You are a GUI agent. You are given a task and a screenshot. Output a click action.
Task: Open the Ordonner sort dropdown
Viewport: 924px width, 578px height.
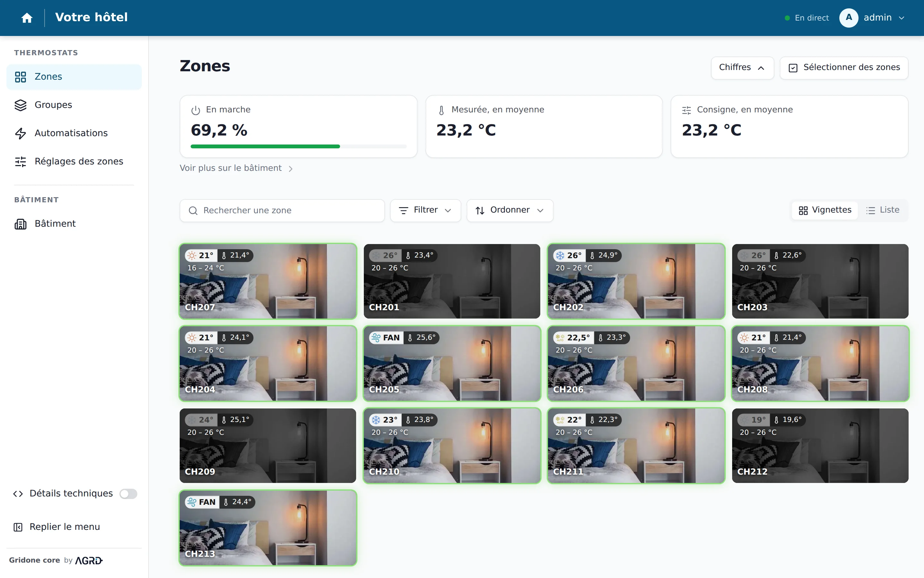[510, 210]
